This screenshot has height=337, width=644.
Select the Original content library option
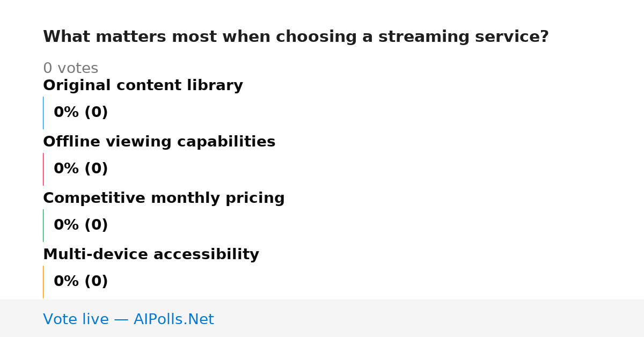[x=143, y=86]
